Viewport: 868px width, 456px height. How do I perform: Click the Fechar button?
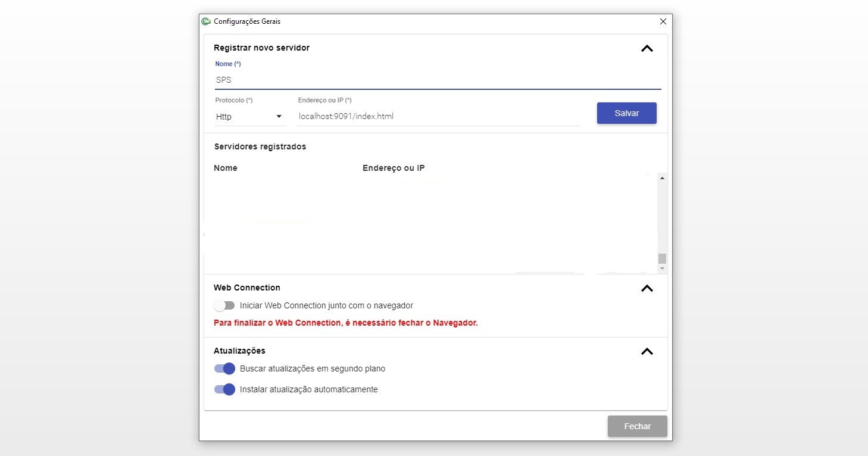638,426
